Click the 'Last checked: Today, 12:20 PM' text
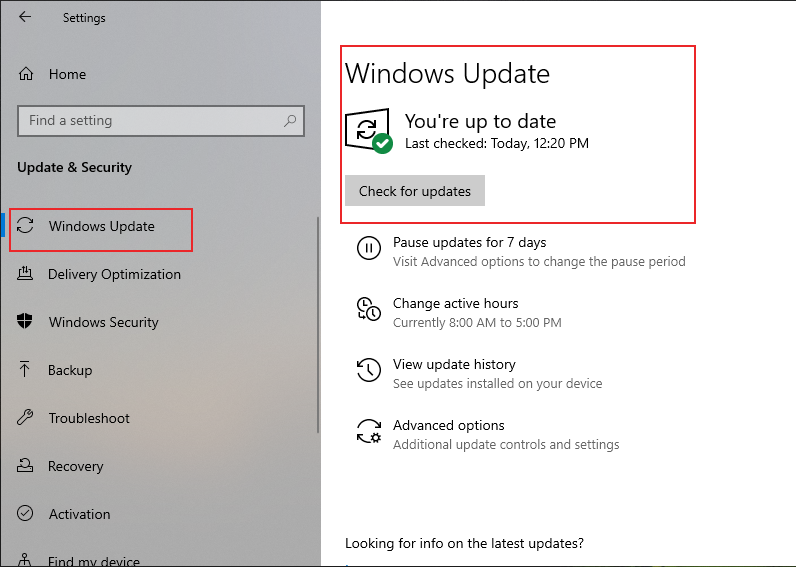Viewport: 796px width, 567px height. [497, 144]
